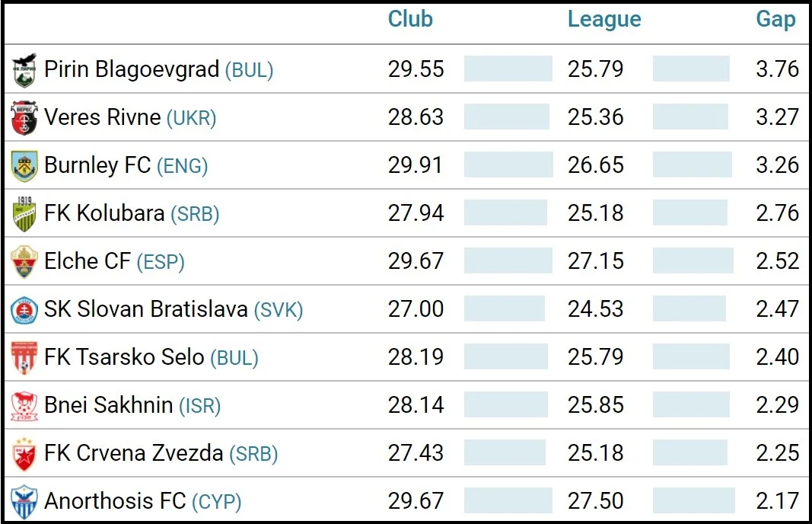
Task: Click the Pirin Blagoevgrad club crest
Action: pos(24,70)
